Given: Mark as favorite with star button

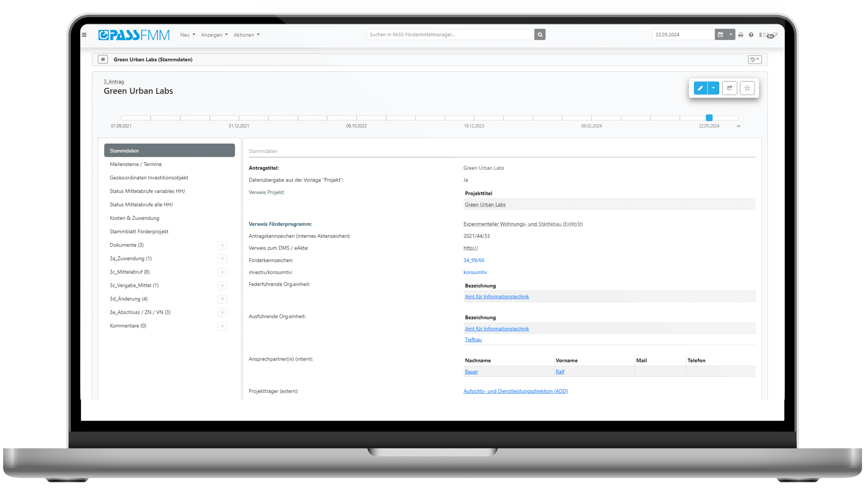Looking at the screenshot, I should [747, 88].
